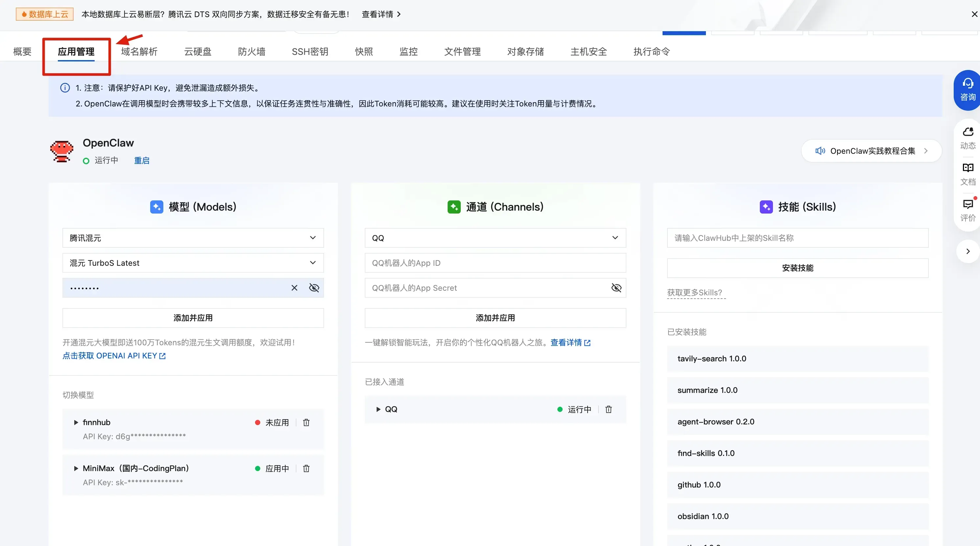The height and width of the screenshot is (546, 980).
Task: Expand the MiniMax（国内-CodingPlan）entry
Action: pos(76,468)
